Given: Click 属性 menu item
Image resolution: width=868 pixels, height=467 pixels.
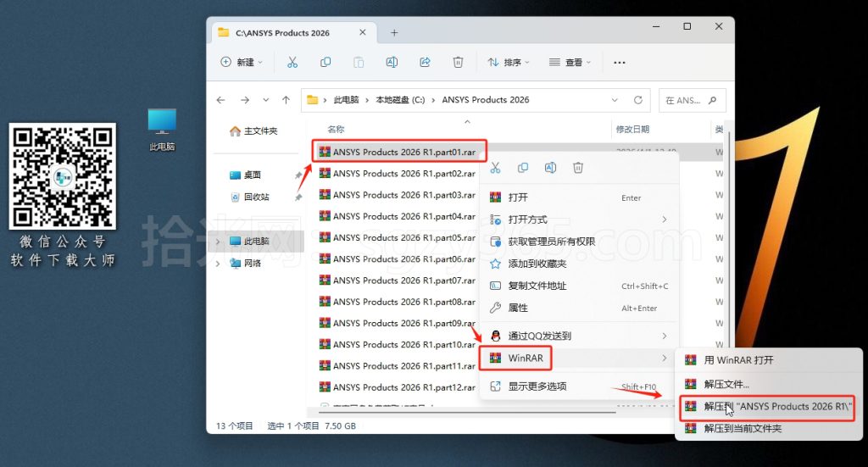Looking at the screenshot, I should [579, 309].
